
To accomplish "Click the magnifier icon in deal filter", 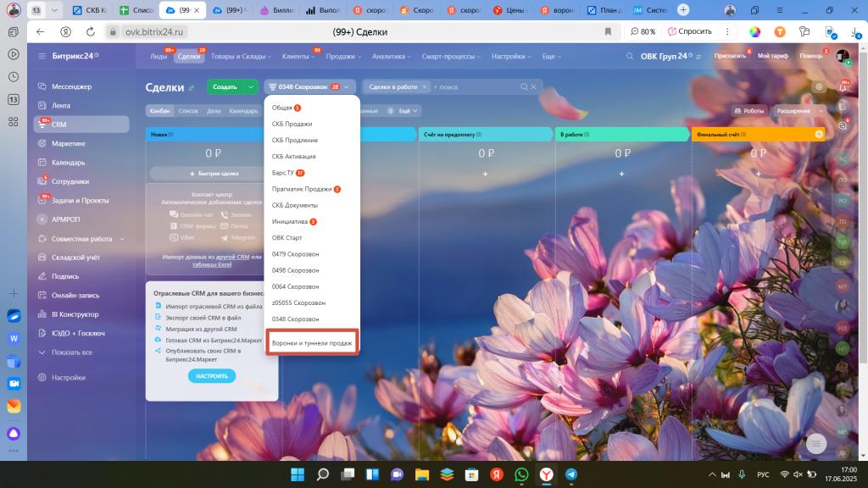I will (524, 87).
